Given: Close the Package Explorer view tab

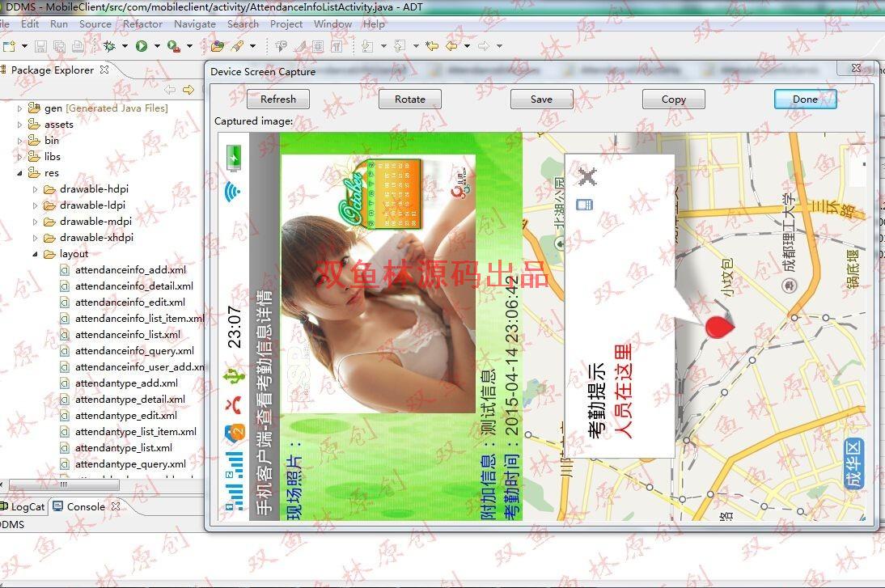Looking at the screenshot, I should point(104,70).
